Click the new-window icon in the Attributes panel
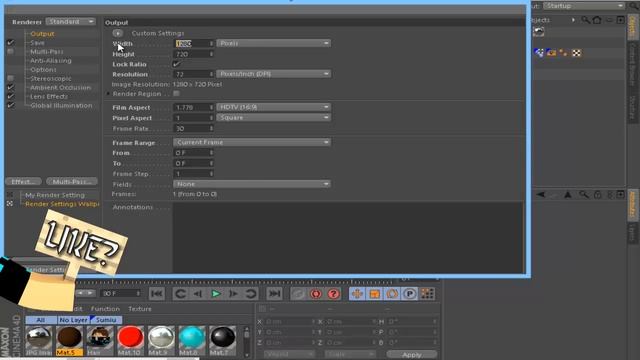The height and width of the screenshot is (360, 640). click(x=620, y=195)
